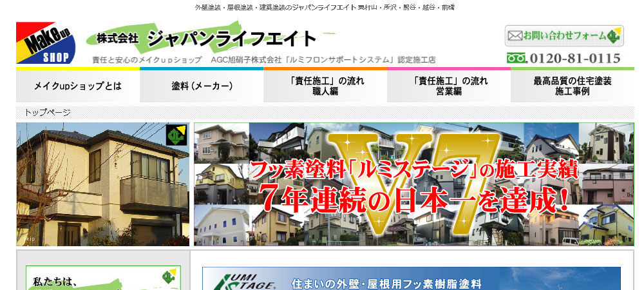
Task: Click the free-dial icon beside 0120-81-0115
Action: (516, 58)
